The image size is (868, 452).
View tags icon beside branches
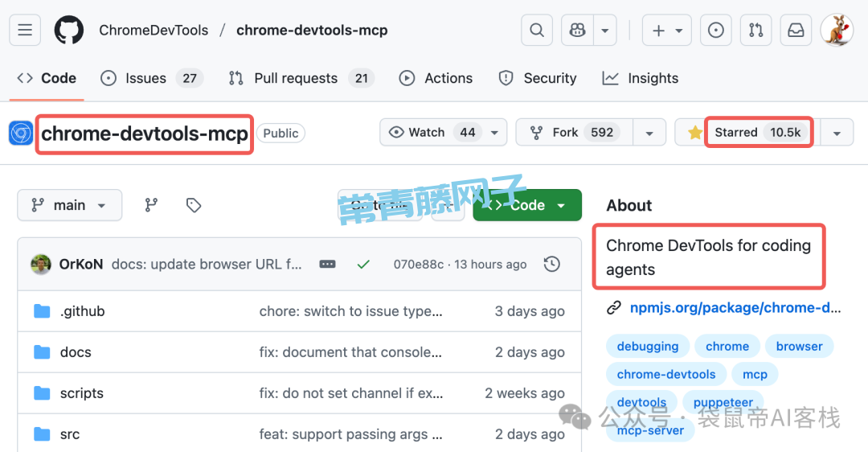(194, 205)
